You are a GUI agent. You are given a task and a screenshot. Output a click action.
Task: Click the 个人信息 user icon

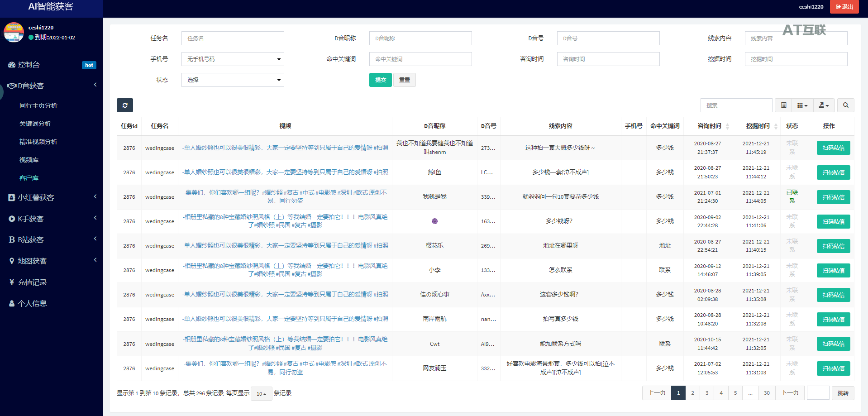point(12,303)
